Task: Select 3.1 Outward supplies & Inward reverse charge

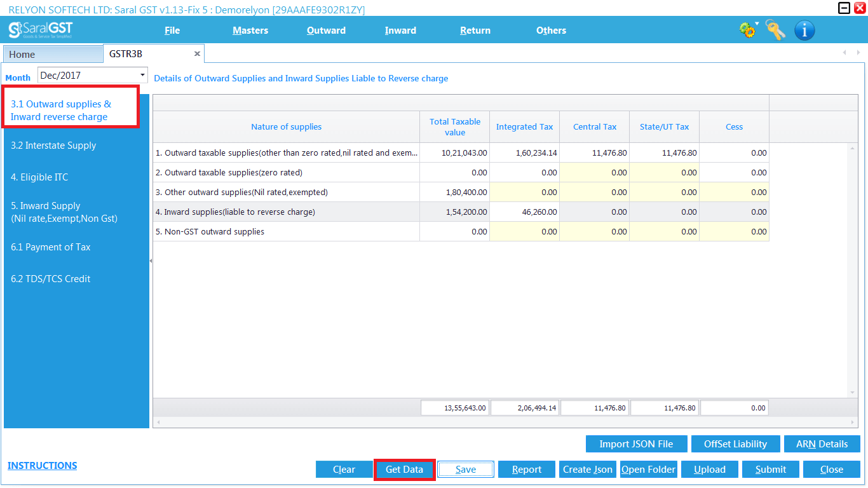Action: [70, 111]
